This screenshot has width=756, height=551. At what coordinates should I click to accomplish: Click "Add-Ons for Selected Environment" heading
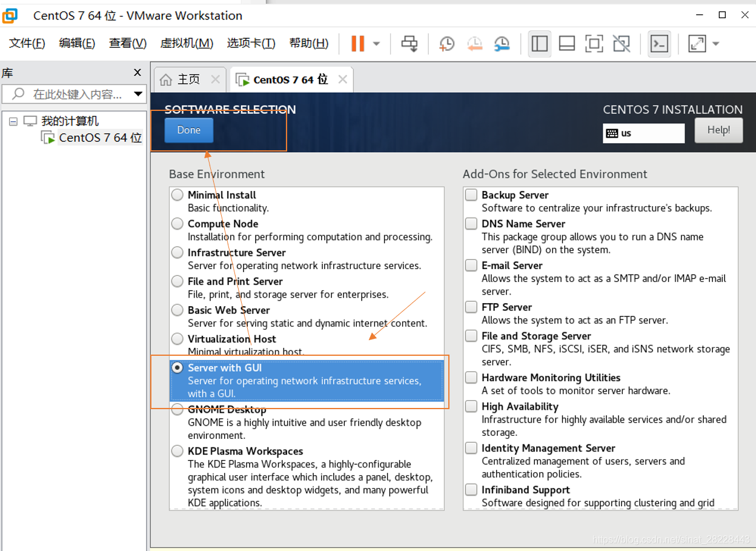click(x=555, y=174)
